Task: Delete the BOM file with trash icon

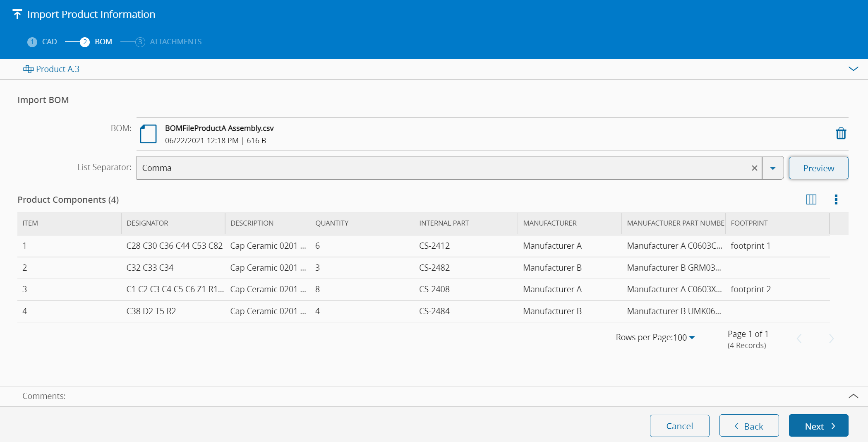Action: coord(841,134)
